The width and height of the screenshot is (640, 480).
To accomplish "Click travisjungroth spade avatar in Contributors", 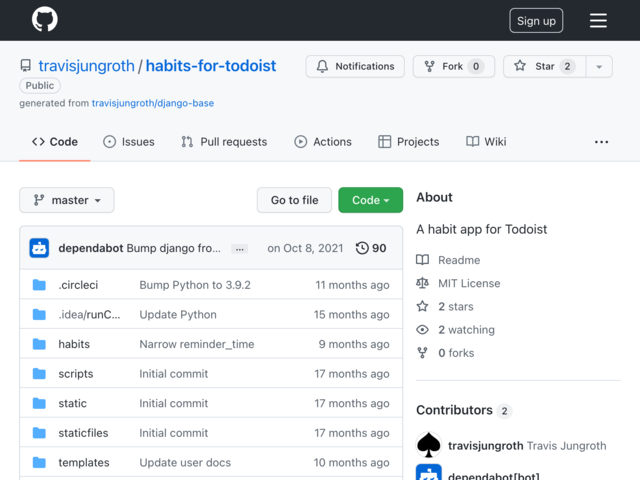I will pos(429,445).
